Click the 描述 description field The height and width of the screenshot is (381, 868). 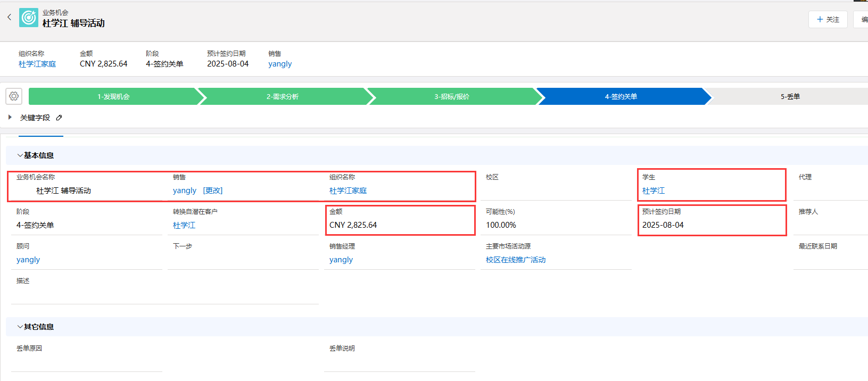point(165,291)
